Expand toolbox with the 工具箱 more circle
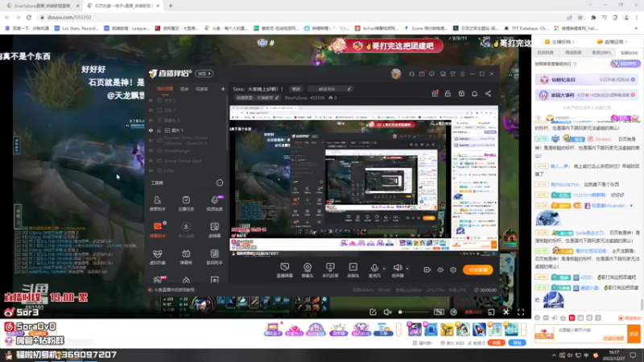The width and height of the screenshot is (644, 362). click(x=220, y=183)
